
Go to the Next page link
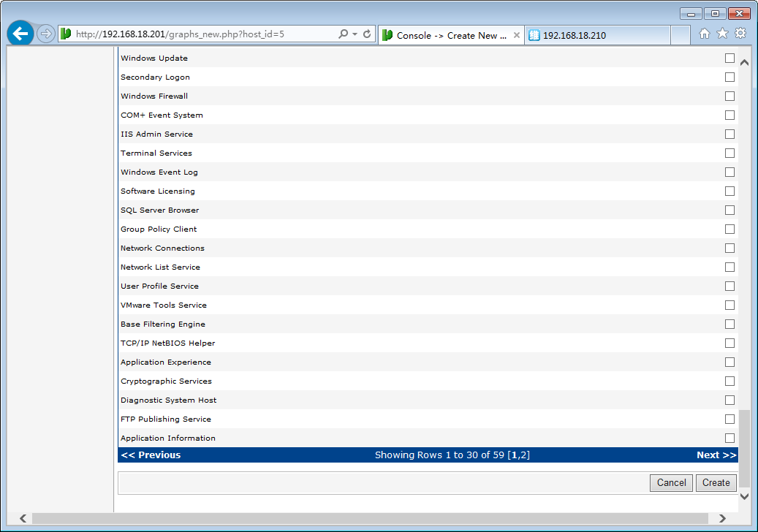716,455
